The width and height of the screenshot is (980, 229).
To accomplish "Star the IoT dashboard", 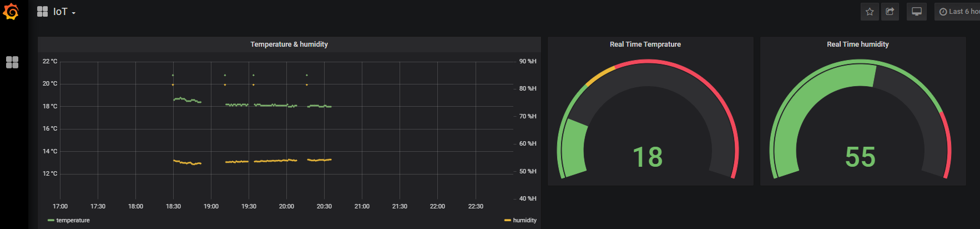I will tap(870, 12).
